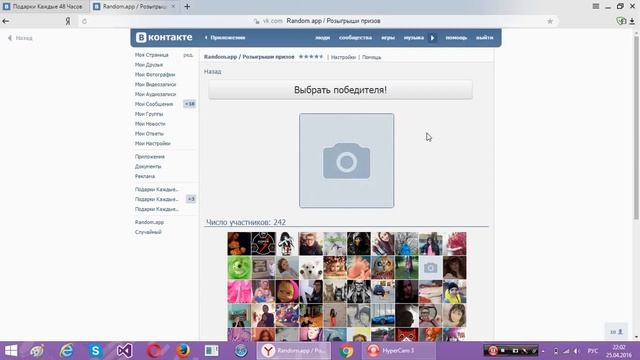Launch Opera from the taskbar
Screen dimensions: 640x360
(x=153, y=351)
